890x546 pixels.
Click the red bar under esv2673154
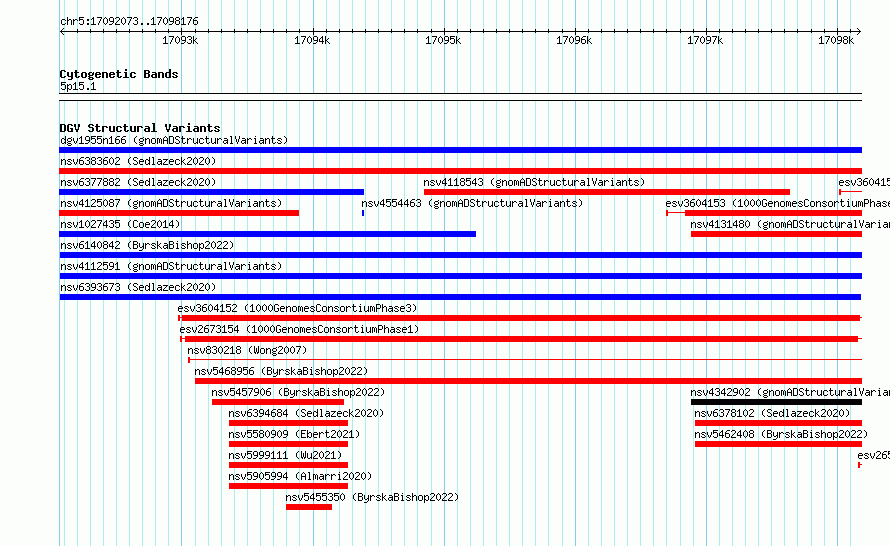[x=521, y=339]
